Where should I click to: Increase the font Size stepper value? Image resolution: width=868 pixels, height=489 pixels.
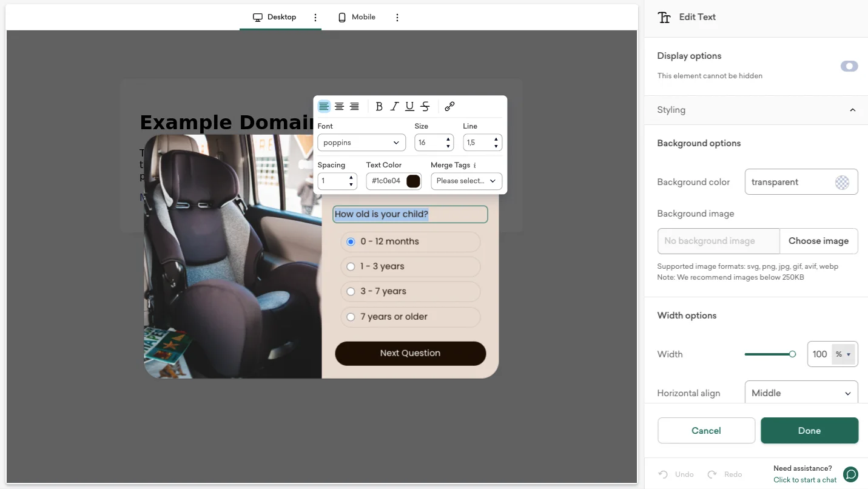448,140
